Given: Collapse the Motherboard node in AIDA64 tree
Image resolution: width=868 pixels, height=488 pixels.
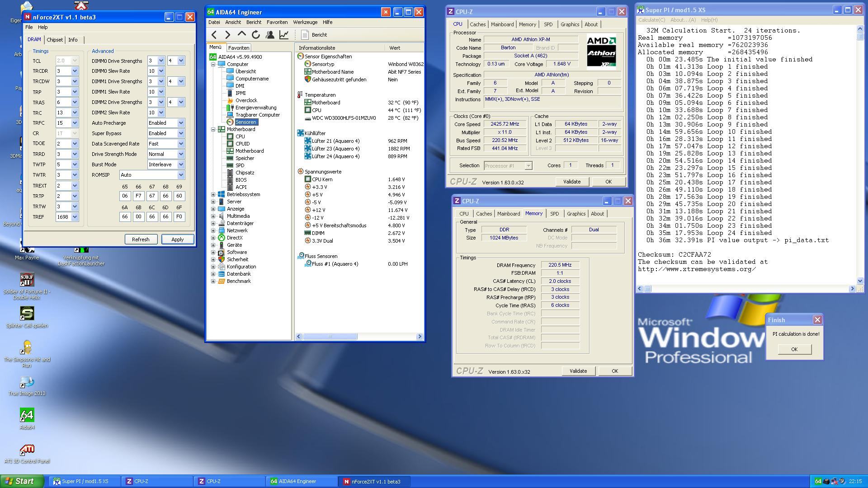Looking at the screenshot, I should coord(213,129).
